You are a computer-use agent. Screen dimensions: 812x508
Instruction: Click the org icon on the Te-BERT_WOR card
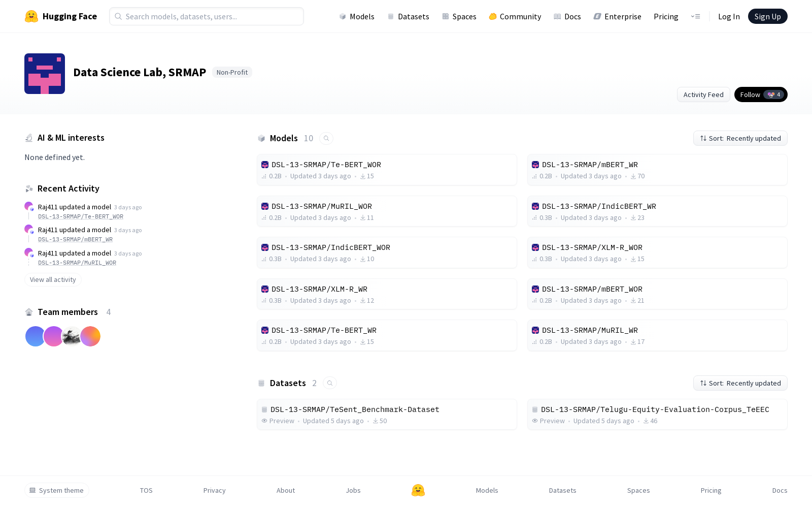[x=265, y=165]
